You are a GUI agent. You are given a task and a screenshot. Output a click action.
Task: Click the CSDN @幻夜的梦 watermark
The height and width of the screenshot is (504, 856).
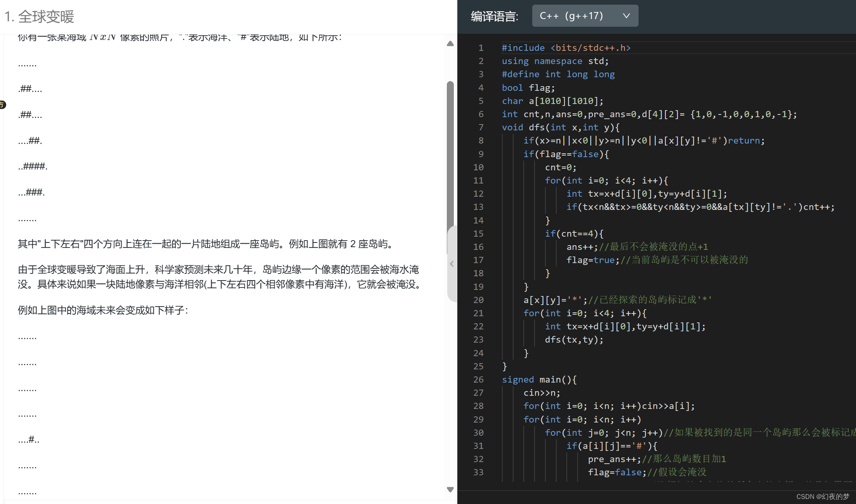823,497
